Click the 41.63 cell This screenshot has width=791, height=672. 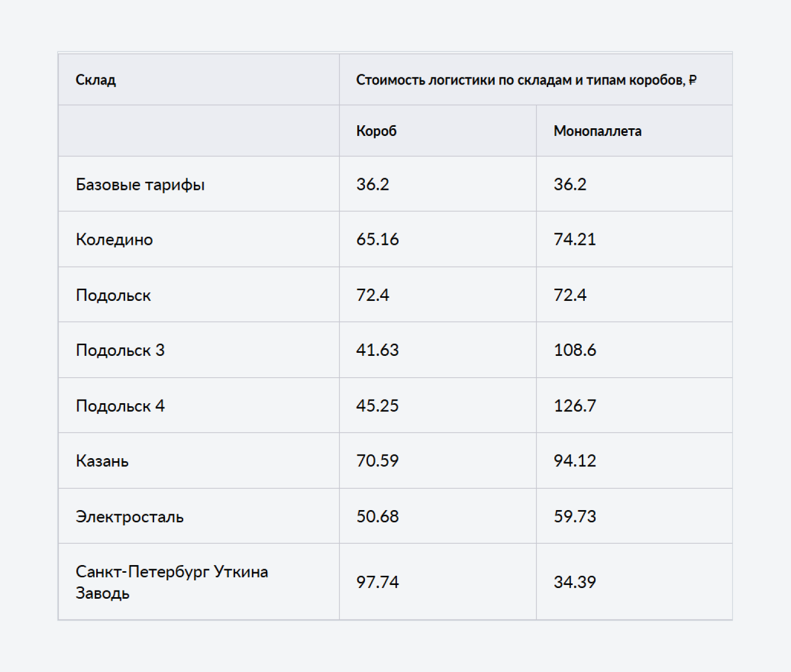point(377,350)
